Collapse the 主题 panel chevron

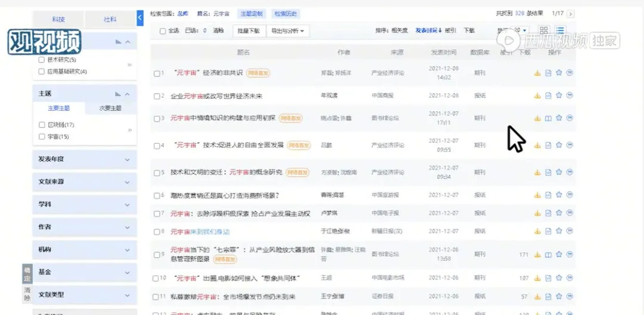pos(128,94)
